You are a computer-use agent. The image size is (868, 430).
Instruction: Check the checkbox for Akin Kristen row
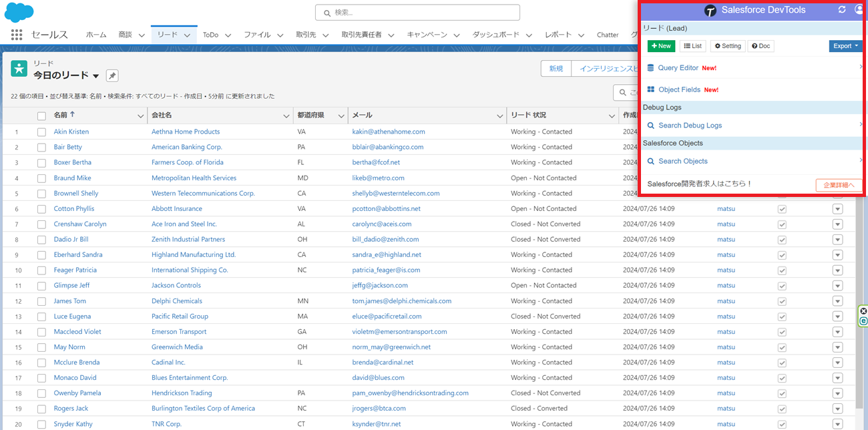pos(41,131)
